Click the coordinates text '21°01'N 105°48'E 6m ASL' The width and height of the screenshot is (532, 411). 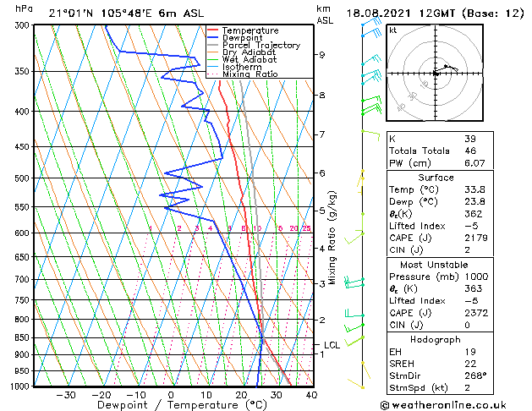click(126, 14)
